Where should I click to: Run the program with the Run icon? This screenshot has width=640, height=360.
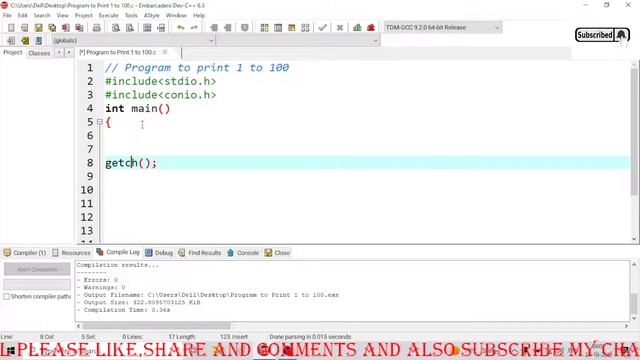tap(278, 27)
